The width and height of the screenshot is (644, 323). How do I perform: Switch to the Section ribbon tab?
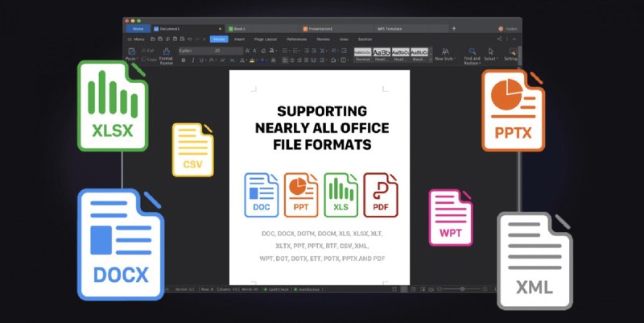coord(365,39)
